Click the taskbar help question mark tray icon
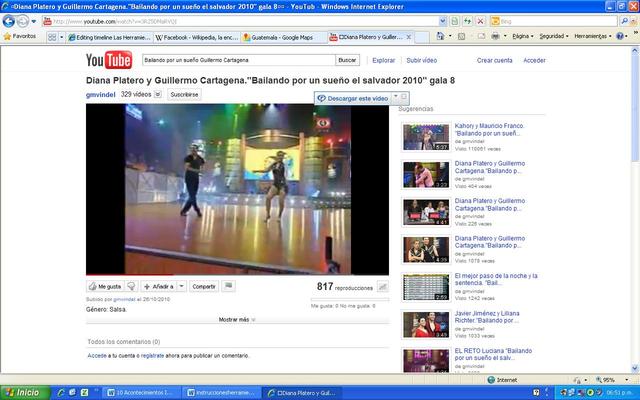Screen dimensions: 640x400 tap(536, 393)
